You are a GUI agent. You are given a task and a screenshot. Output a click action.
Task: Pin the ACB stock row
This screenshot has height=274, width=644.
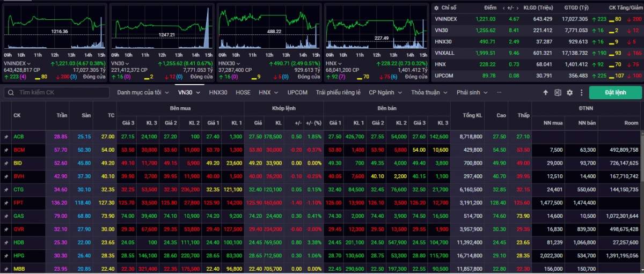click(6, 137)
